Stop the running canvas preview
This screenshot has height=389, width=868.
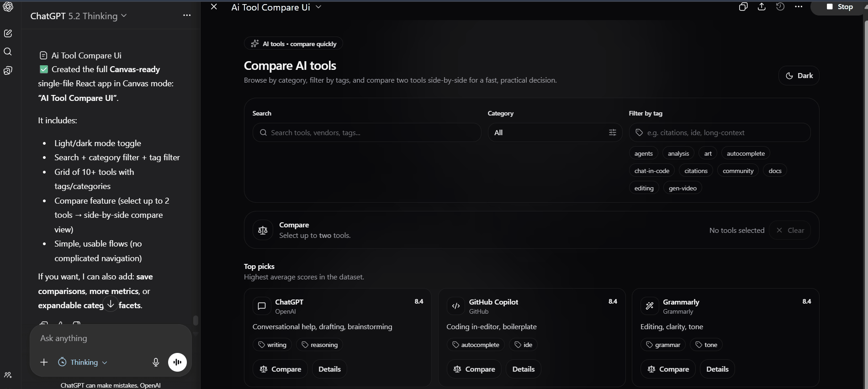(840, 7)
